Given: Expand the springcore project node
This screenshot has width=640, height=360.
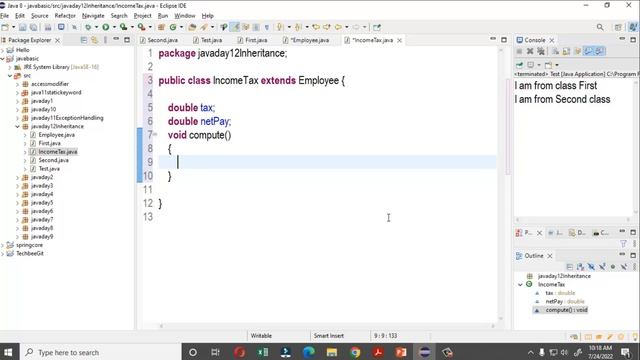Looking at the screenshot, I should coord(3,245).
